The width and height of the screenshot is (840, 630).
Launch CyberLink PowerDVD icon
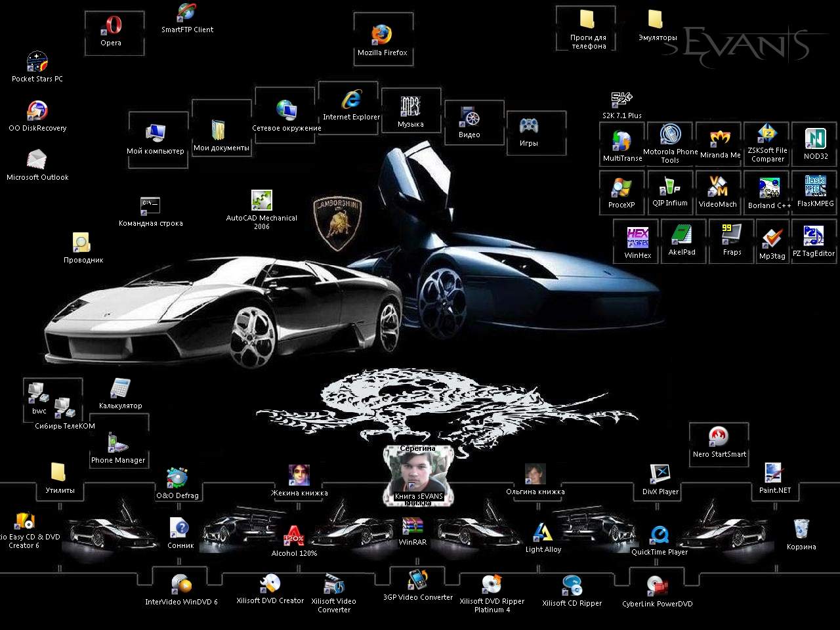tap(657, 586)
